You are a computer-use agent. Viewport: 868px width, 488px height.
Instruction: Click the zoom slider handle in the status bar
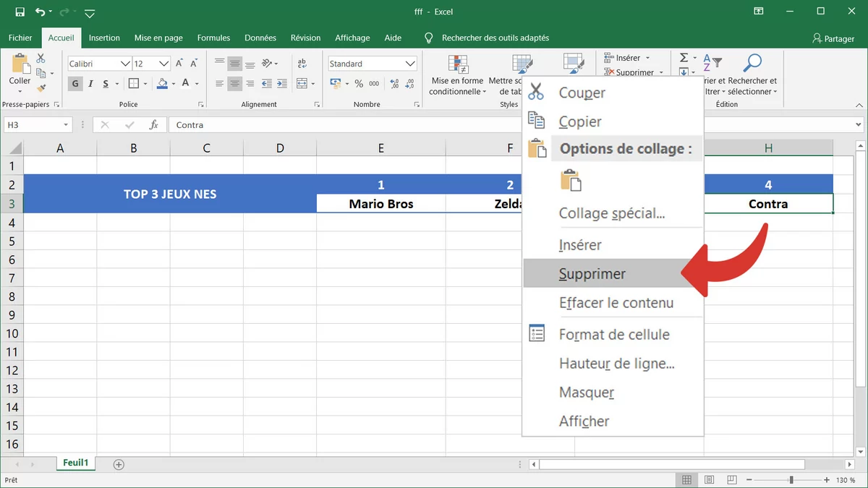(791, 480)
